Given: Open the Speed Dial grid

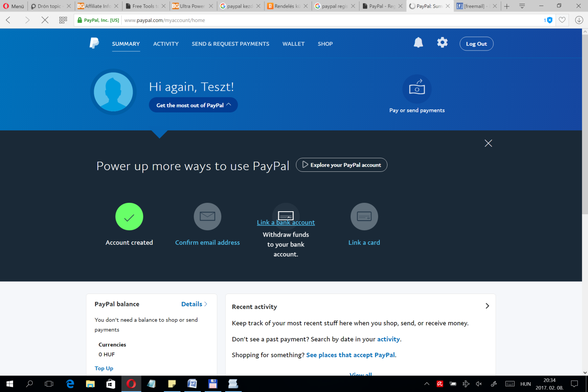Looking at the screenshot, I should [x=63, y=20].
